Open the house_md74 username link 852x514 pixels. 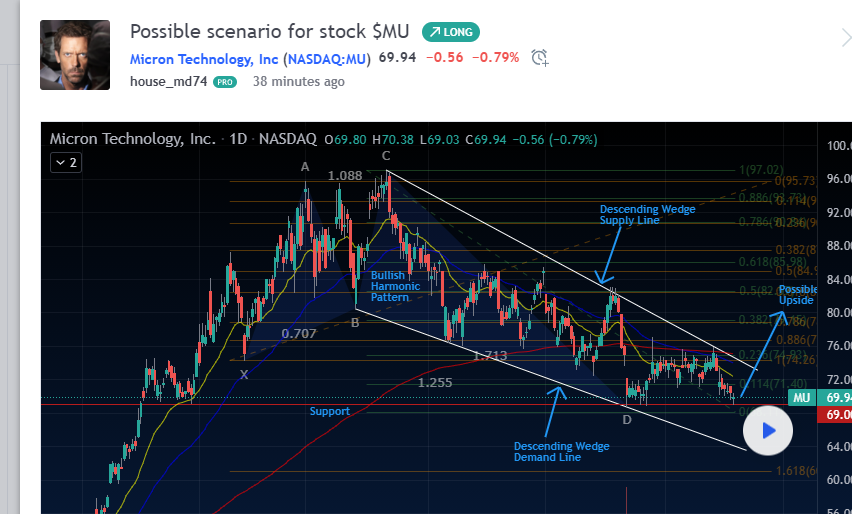tap(168, 82)
